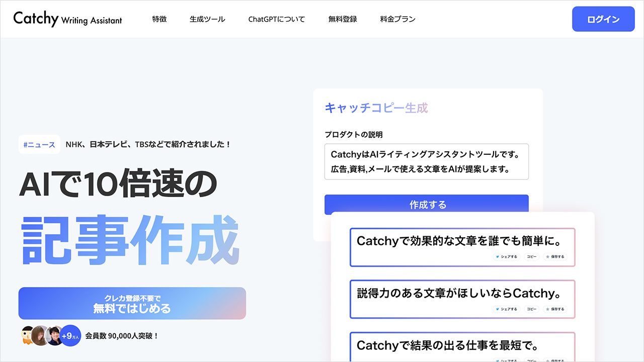
Task: Click the long-haired woman avatar
Action: pos(40,335)
